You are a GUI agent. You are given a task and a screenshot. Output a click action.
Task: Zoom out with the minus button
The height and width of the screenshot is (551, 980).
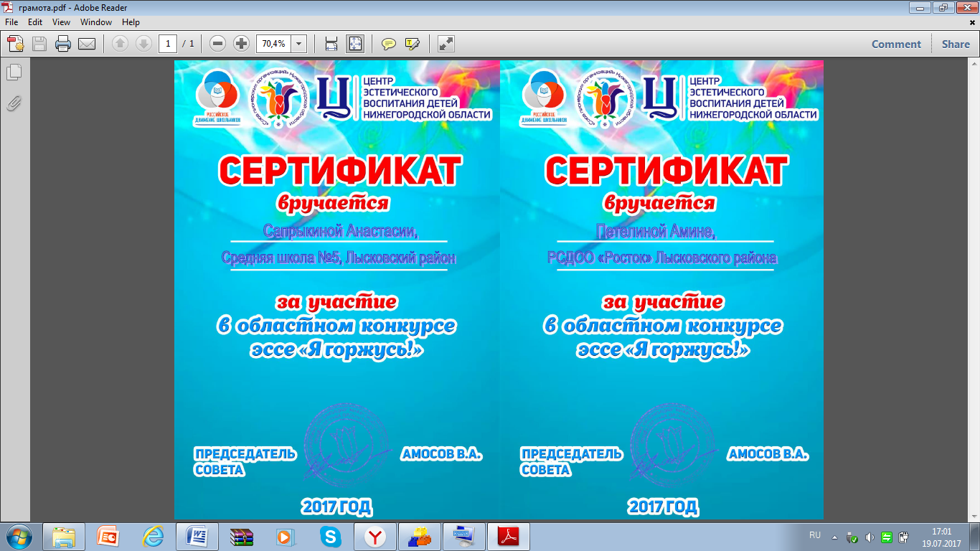click(x=218, y=44)
